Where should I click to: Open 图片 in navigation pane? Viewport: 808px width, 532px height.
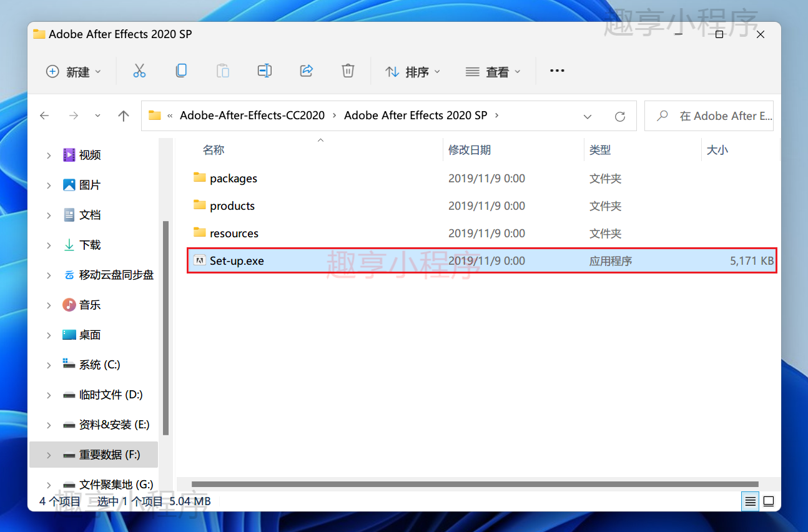point(90,185)
